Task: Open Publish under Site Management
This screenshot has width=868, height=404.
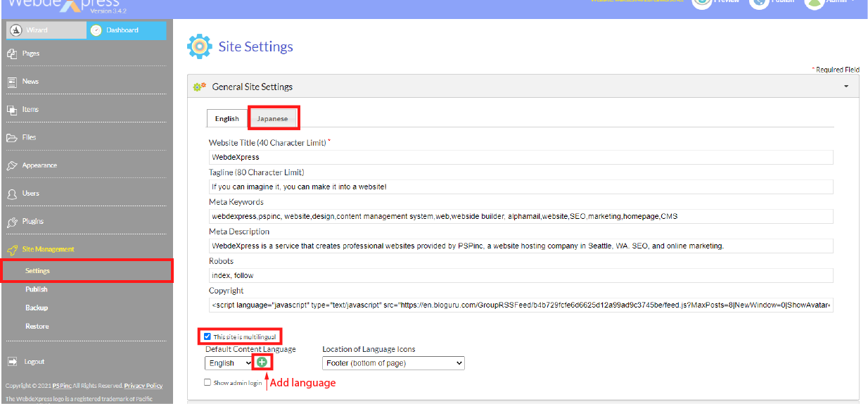Action: click(x=37, y=289)
